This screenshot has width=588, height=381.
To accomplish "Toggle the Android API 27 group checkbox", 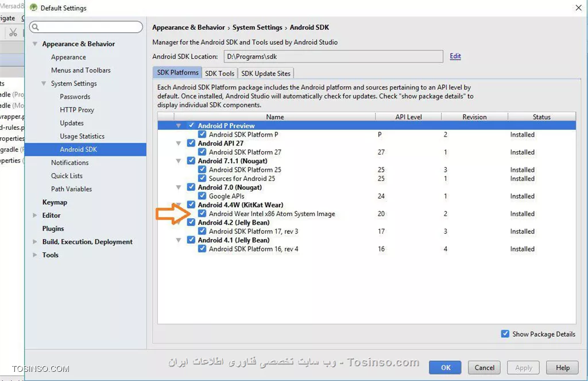I will coord(191,143).
